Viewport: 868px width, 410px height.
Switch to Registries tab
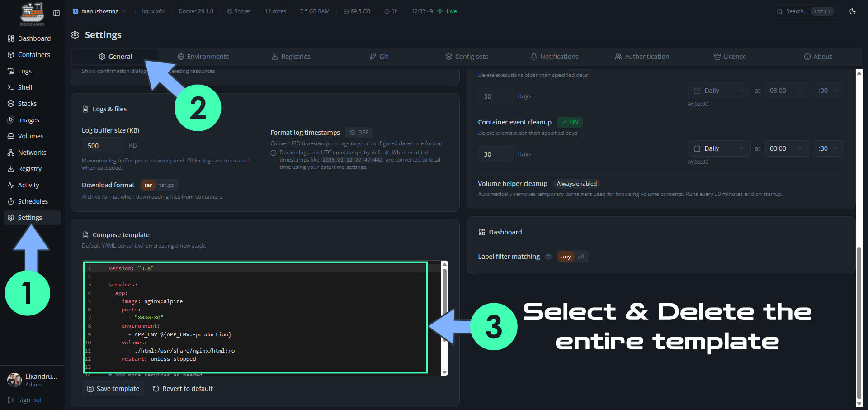(291, 57)
